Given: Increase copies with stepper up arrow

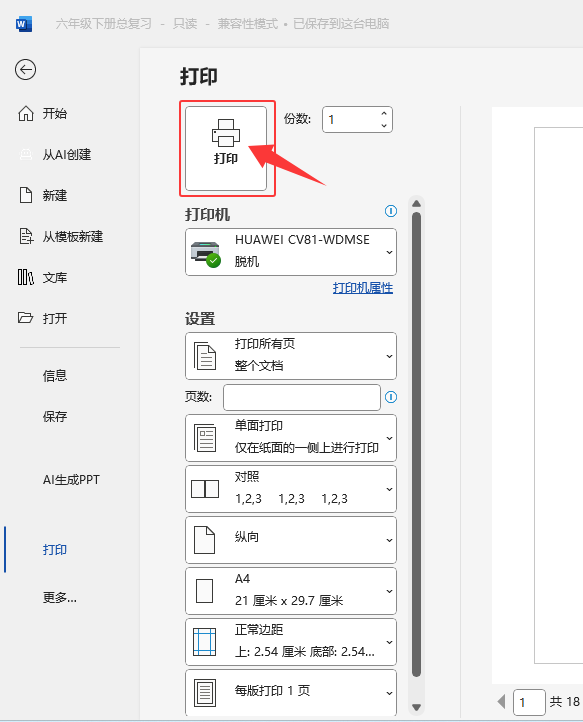Looking at the screenshot, I should (384, 113).
